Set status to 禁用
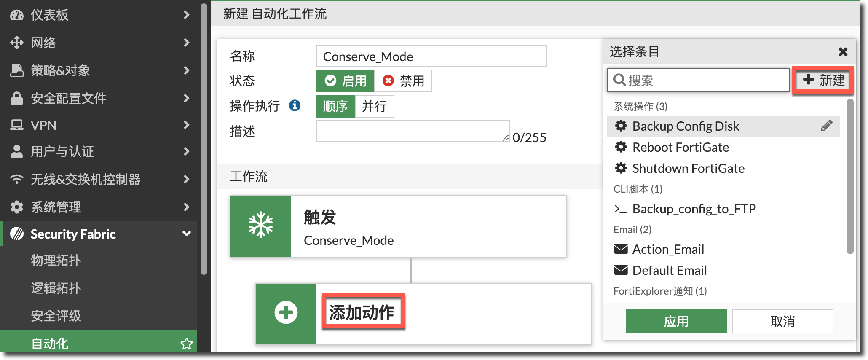The image size is (868, 360). (403, 81)
